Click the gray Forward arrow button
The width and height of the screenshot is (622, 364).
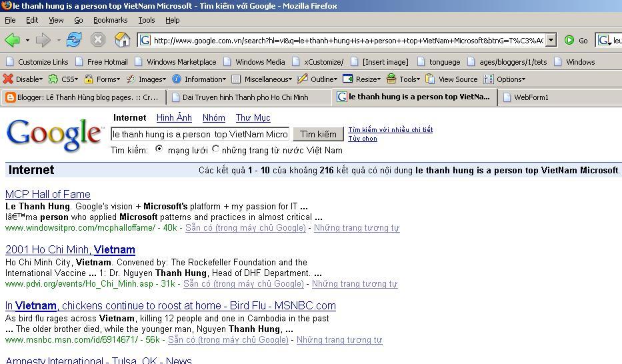pyautogui.click(x=43, y=39)
